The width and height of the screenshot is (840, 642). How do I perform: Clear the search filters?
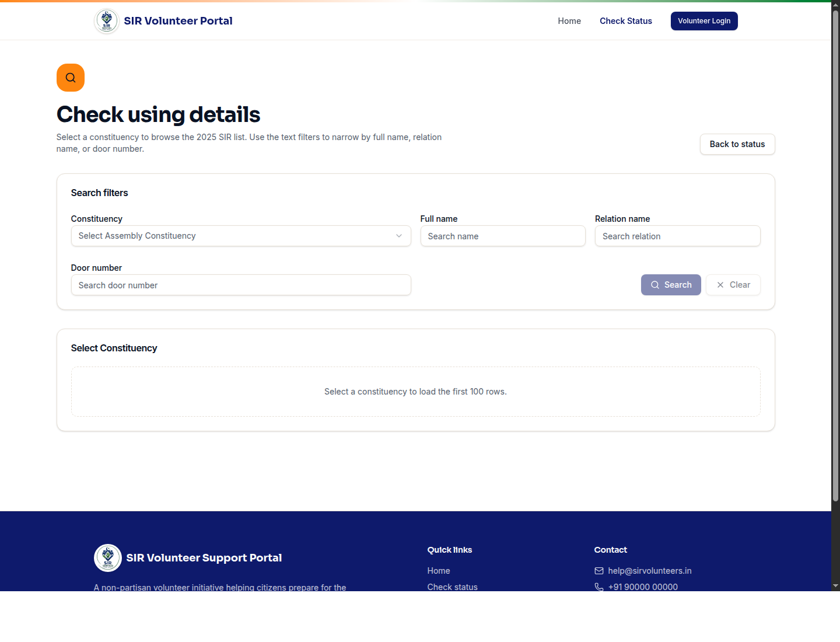pos(733,285)
